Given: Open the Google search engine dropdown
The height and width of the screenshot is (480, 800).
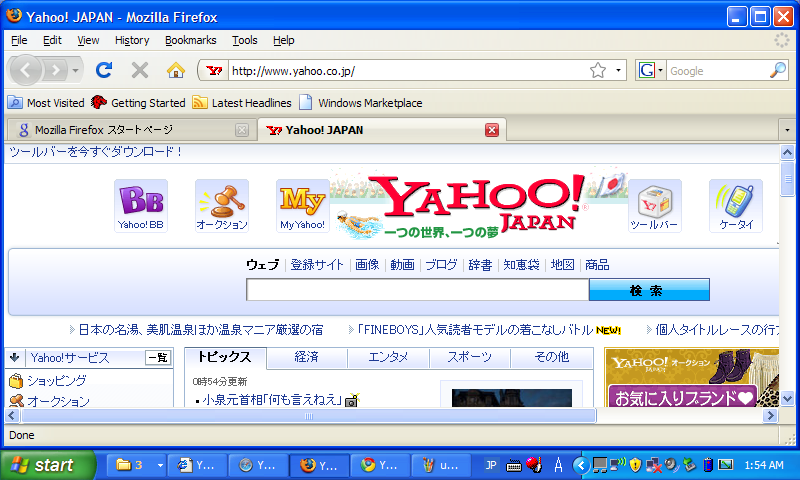Looking at the screenshot, I should pyautogui.click(x=660, y=70).
